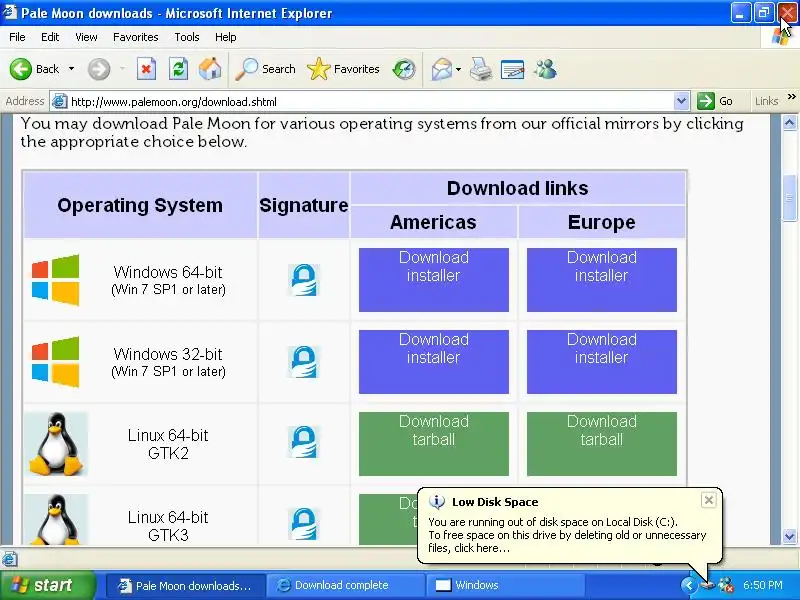Click the low disk space tray icon
Screen dimensions: 800x600
click(x=708, y=585)
